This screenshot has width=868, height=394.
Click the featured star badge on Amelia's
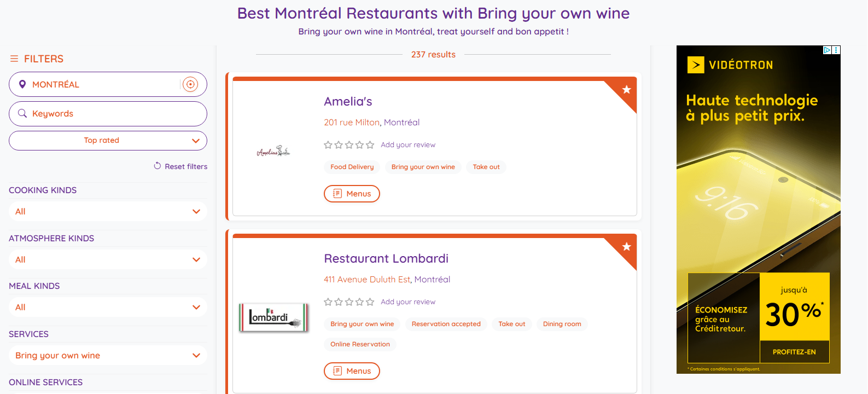pyautogui.click(x=626, y=90)
